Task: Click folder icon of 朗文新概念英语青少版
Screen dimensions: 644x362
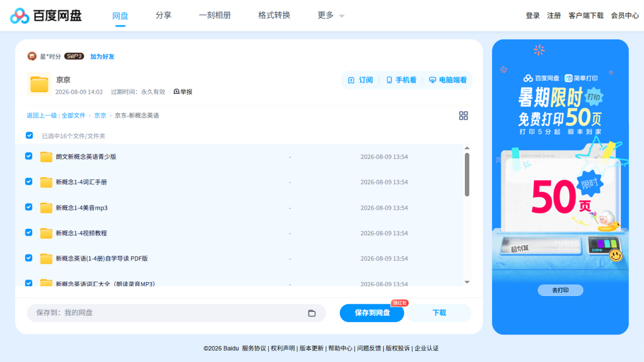Action: [x=46, y=157]
